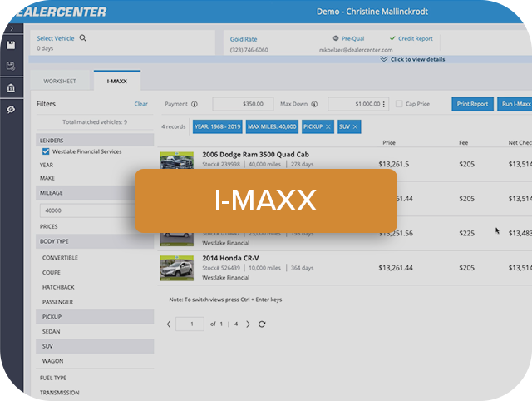Click the Run I-Maxx button

(x=515, y=104)
